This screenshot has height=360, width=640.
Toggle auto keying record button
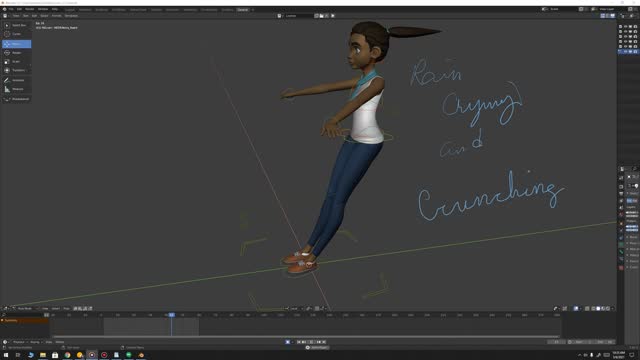(x=288, y=342)
